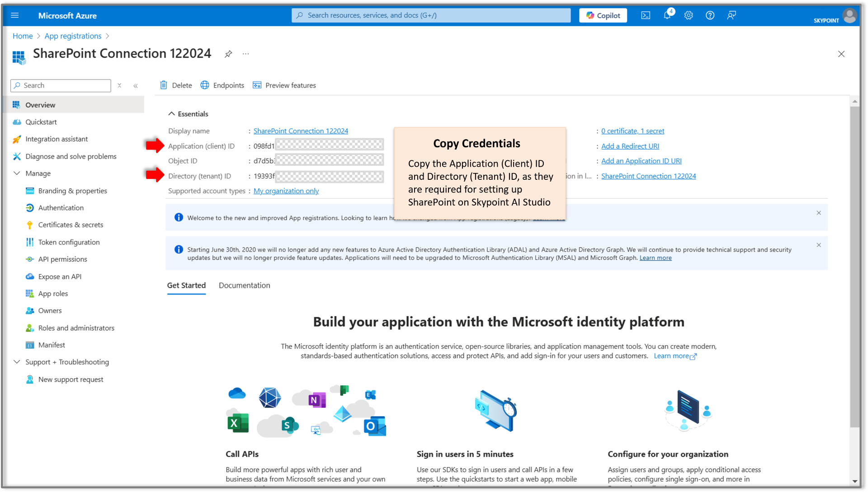Open the help icon
The width and height of the screenshot is (868, 492).
point(710,15)
